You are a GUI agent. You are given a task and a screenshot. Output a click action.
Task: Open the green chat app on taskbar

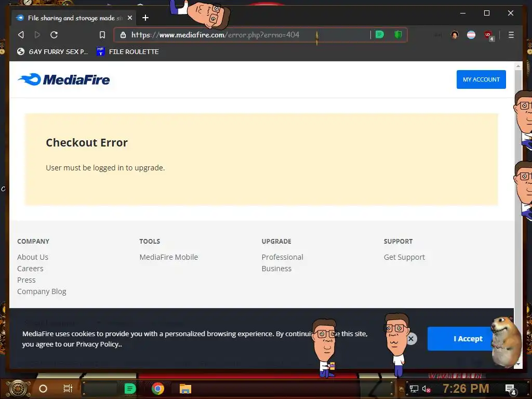tap(130, 389)
